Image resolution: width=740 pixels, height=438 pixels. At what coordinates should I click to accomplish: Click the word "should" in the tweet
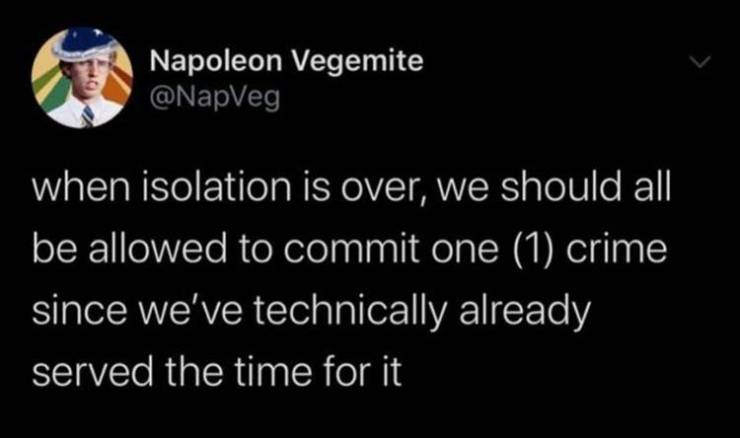[561, 186]
